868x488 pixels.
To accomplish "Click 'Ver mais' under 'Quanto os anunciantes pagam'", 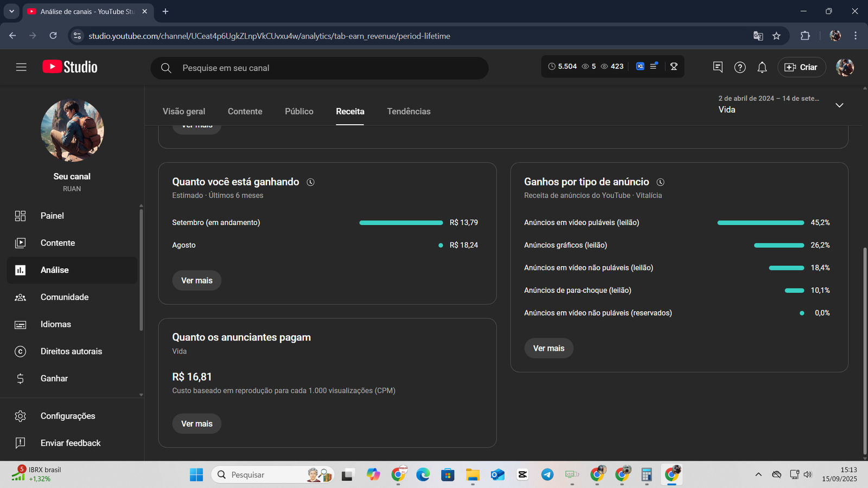I will click(197, 423).
